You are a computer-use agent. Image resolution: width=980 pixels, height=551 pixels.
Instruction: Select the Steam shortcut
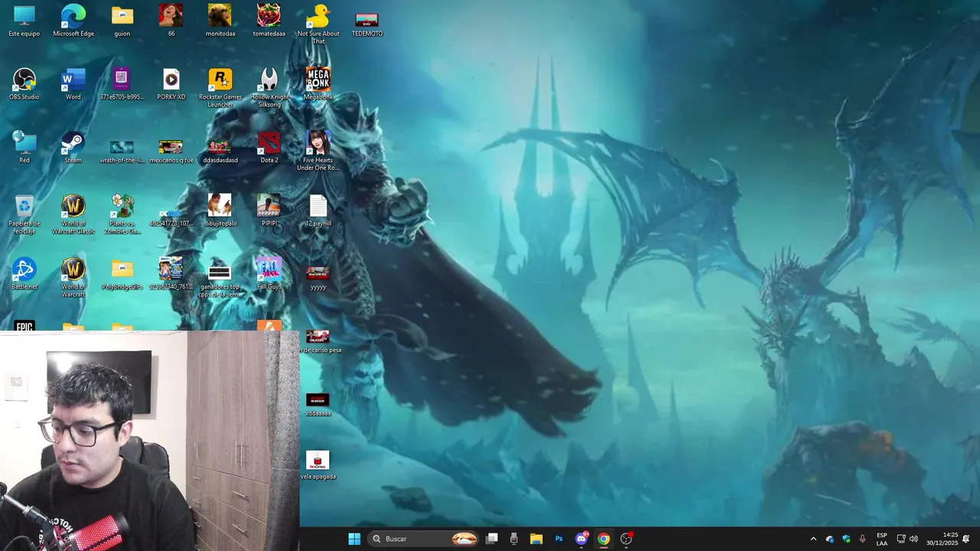73,147
